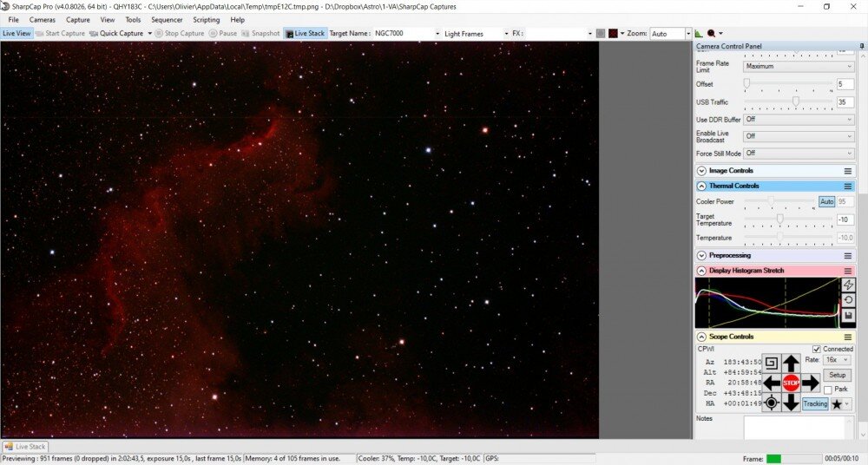
Task: Open Display Histogram Stretch hamburger menu
Action: click(x=847, y=271)
